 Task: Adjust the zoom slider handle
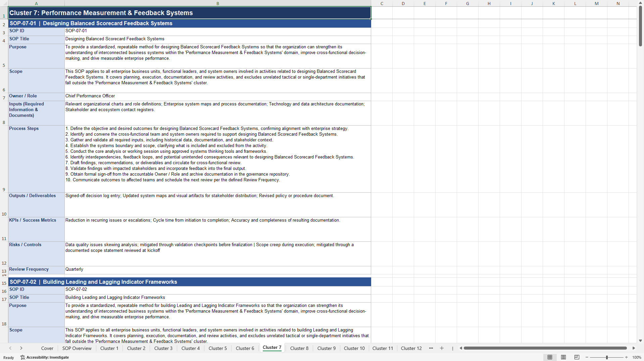tap(607, 357)
